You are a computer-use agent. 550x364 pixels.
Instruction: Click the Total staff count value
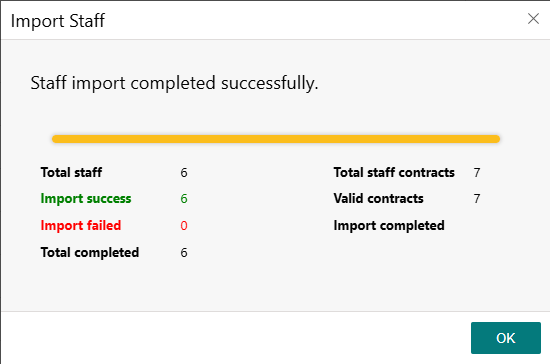(x=184, y=173)
